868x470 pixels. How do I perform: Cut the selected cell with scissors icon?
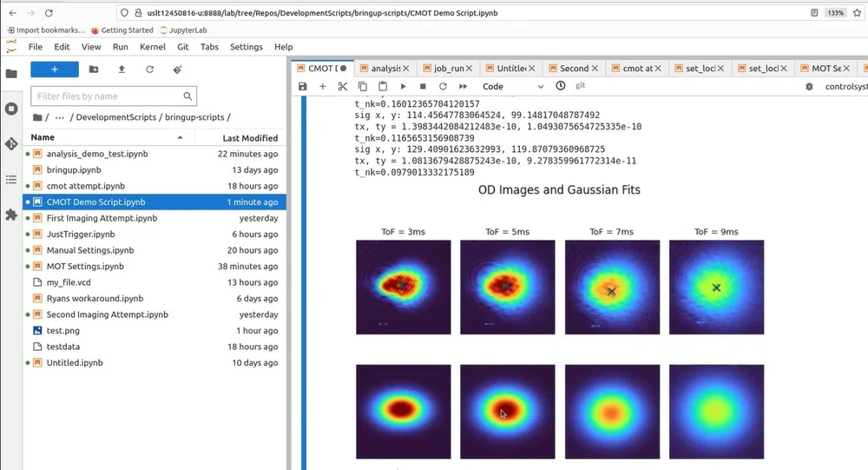342,87
